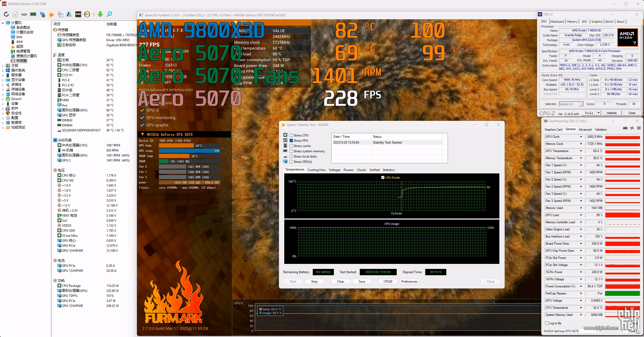Uncheck GPU monitoring in FurMark options
644x337 pixels.
click(x=142, y=118)
